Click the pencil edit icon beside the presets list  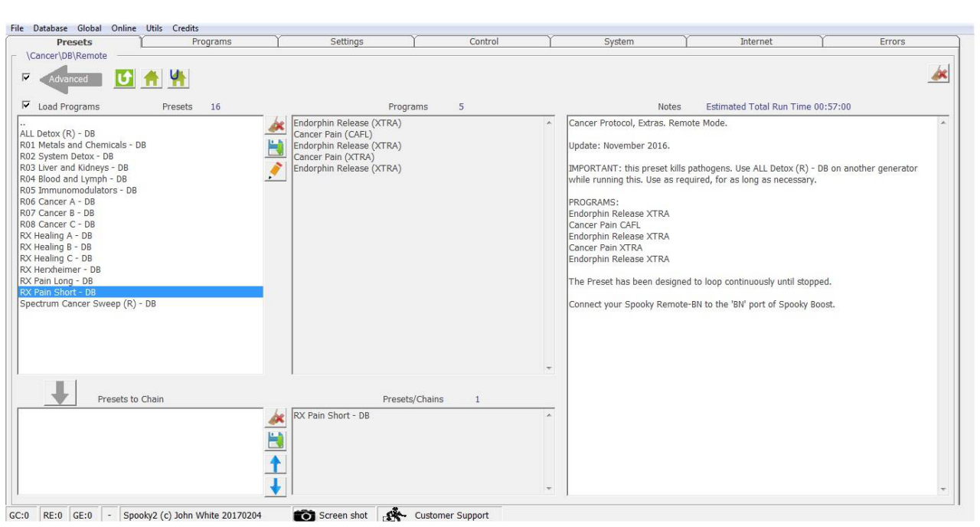274,171
